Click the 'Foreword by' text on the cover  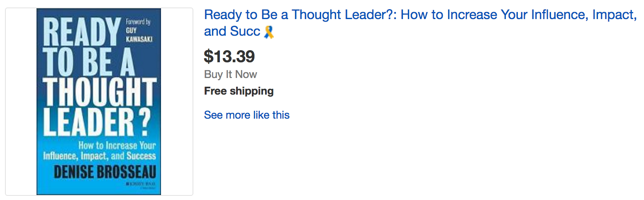click(138, 22)
